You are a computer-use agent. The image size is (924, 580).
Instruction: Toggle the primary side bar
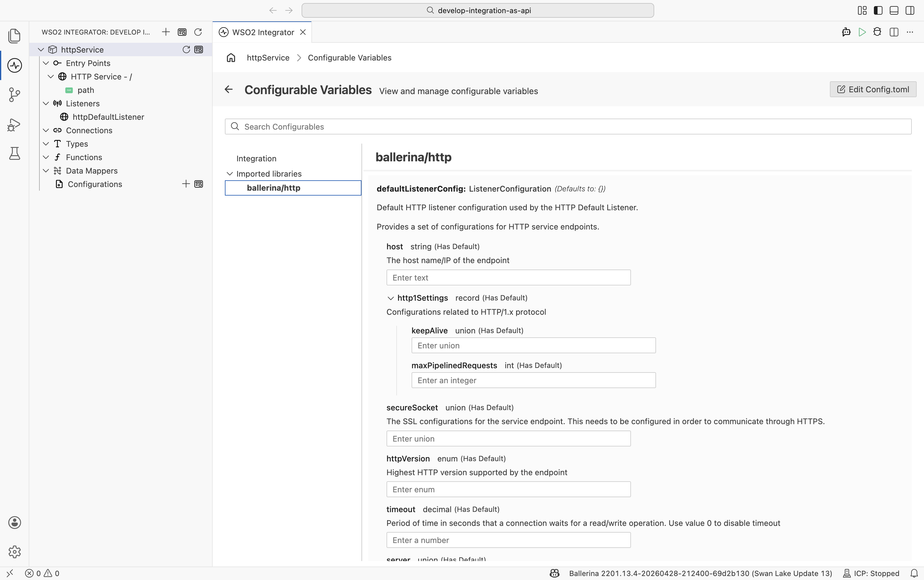point(878,10)
